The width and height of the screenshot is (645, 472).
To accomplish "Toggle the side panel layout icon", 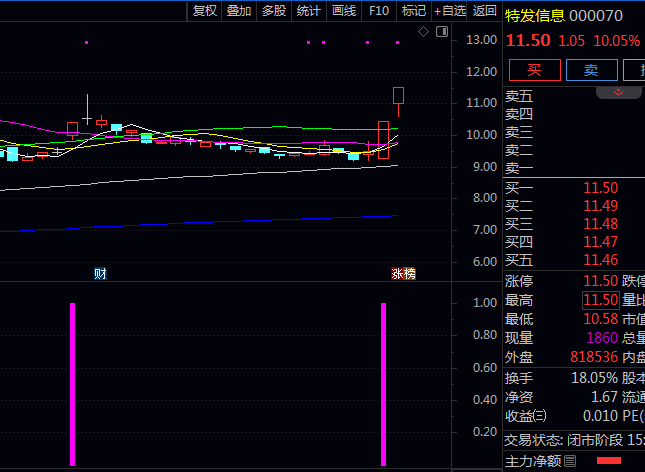I will (x=442, y=32).
